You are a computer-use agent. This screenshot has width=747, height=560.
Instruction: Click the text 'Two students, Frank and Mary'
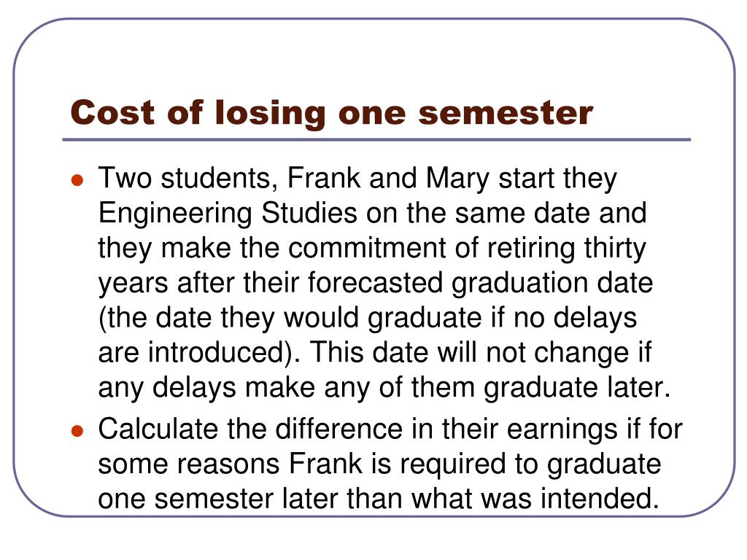coord(293,179)
